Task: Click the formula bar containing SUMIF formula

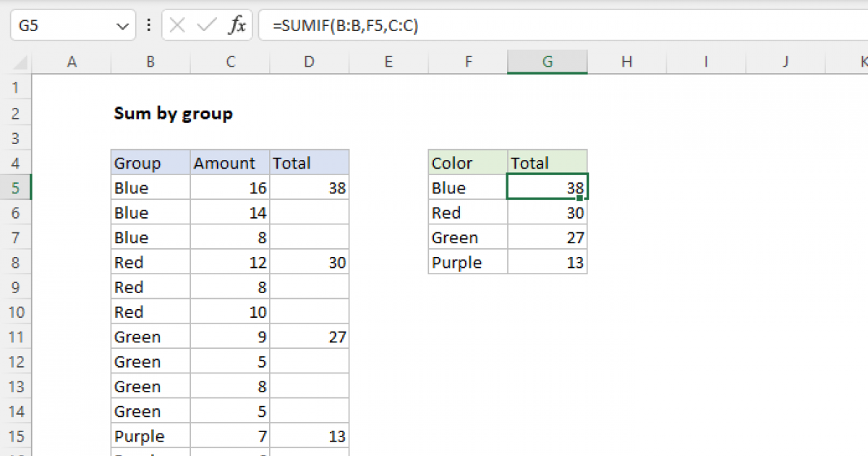Action: pyautogui.click(x=362, y=24)
